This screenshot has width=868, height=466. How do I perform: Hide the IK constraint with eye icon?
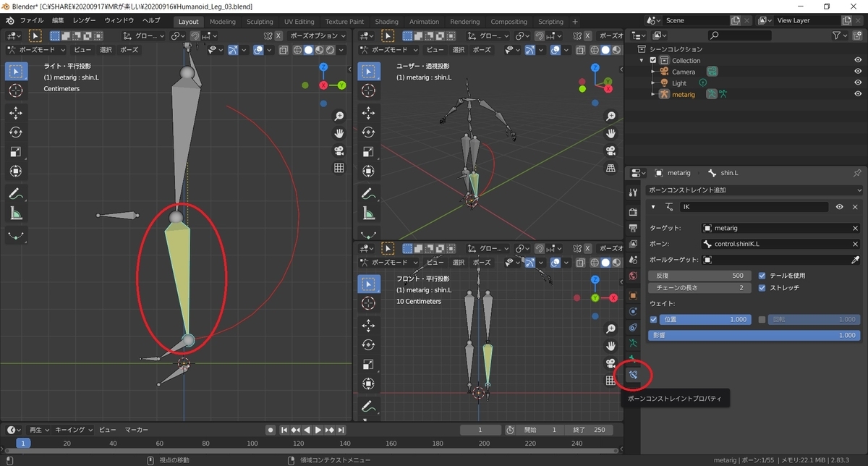(x=840, y=207)
